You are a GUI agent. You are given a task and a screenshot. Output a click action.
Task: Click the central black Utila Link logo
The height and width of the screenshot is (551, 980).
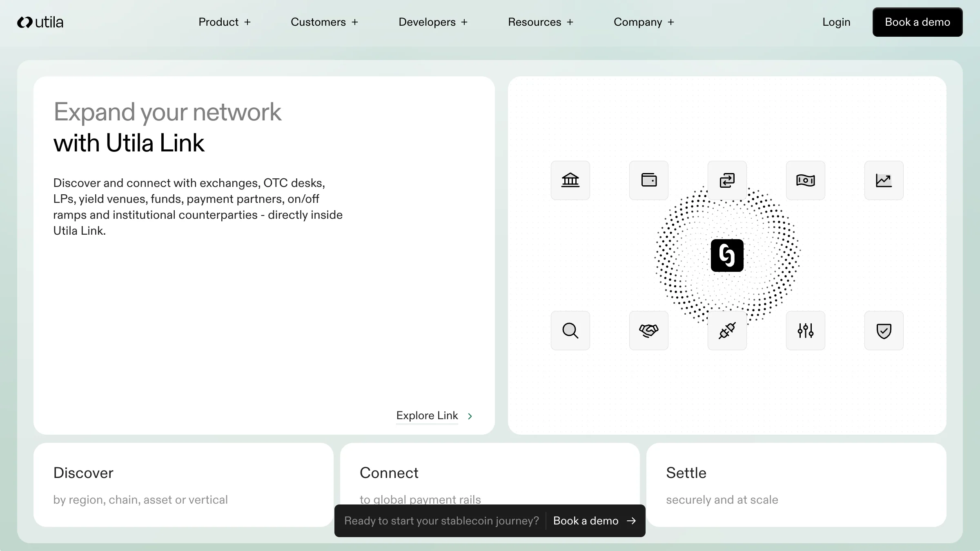pos(727,256)
